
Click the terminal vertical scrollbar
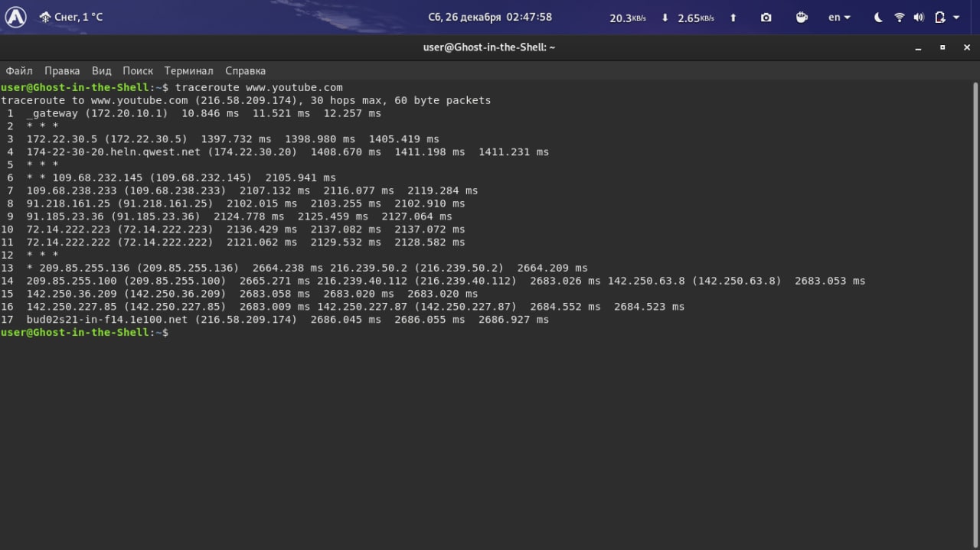click(x=975, y=314)
